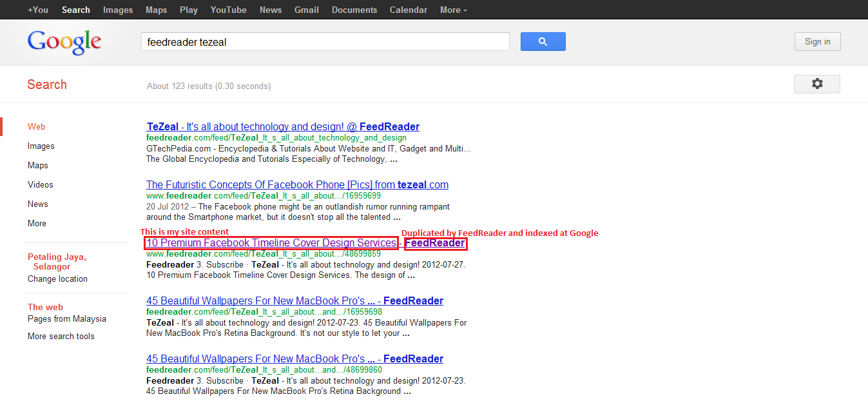Open Calendar in the top bar

pos(409,10)
